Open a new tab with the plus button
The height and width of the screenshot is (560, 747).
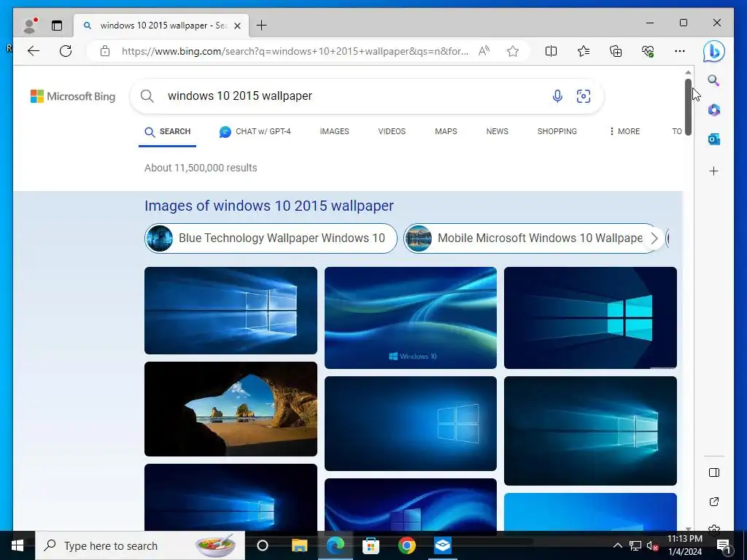[262, 26]
